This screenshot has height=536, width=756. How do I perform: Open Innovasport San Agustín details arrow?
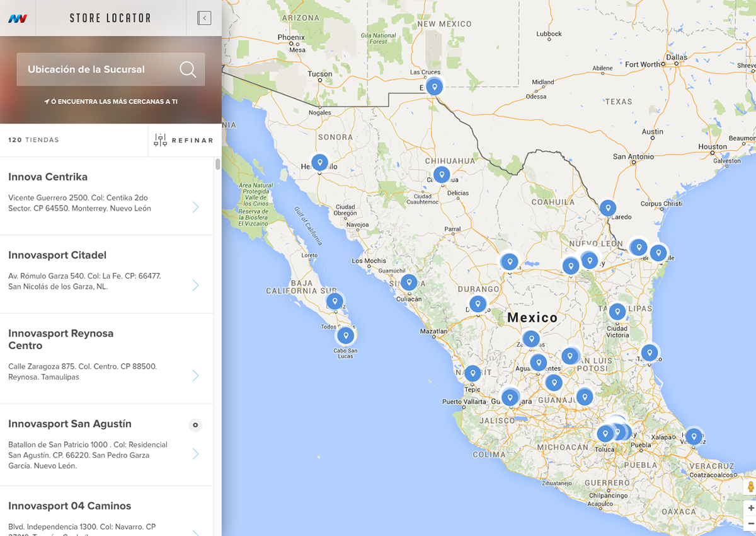point(195,454)
